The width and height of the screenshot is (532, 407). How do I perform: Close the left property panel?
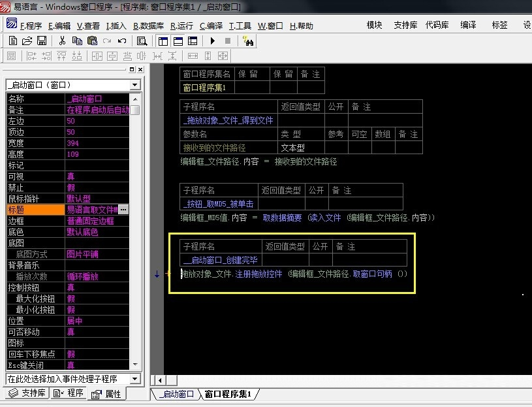click(140, 70)
